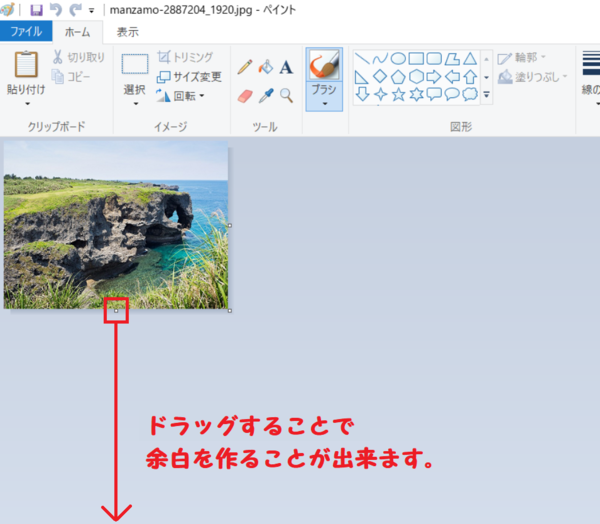Click the Paint application icon in title bar

point(8,10)
